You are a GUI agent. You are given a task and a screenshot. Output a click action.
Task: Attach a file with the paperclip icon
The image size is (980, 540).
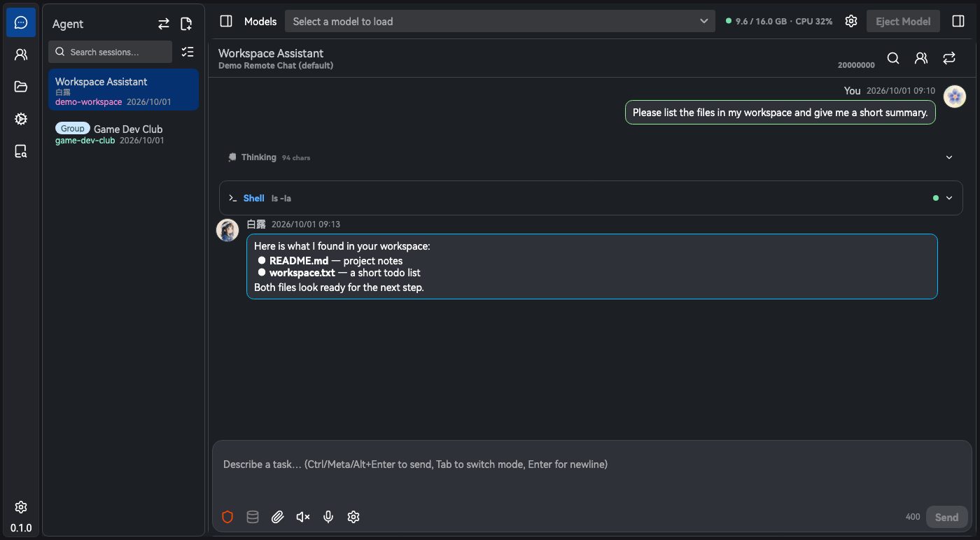(x=278, y=517)
